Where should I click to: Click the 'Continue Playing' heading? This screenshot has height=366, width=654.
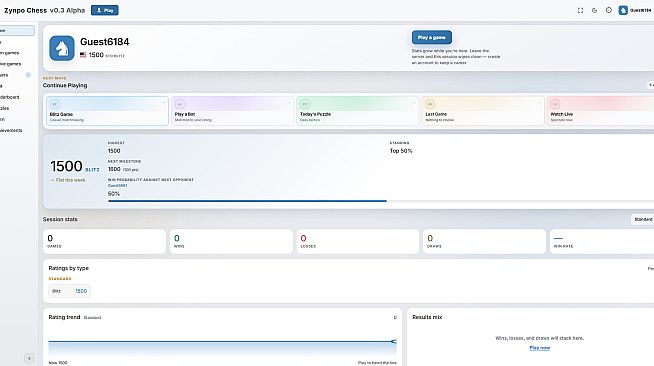tap(65, 85)
